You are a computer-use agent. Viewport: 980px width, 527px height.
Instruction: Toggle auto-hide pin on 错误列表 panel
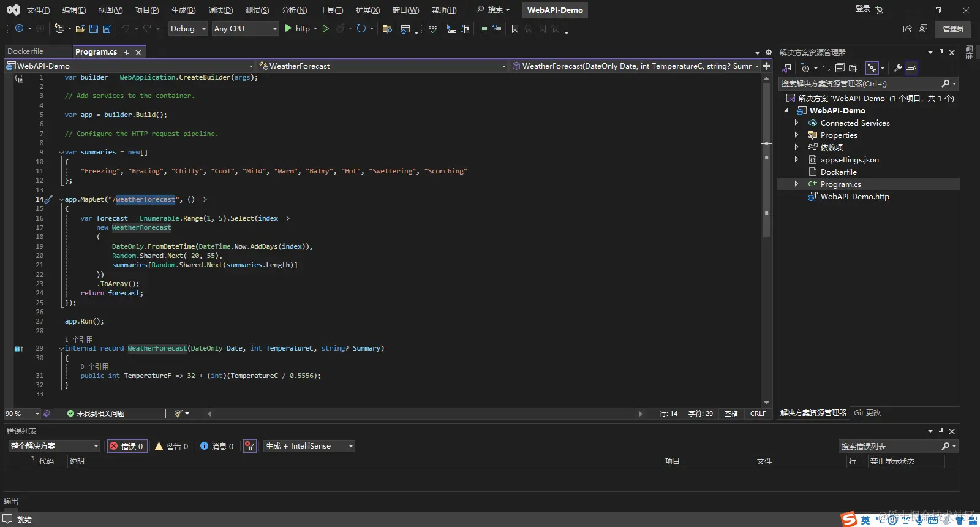pos(941,431)
